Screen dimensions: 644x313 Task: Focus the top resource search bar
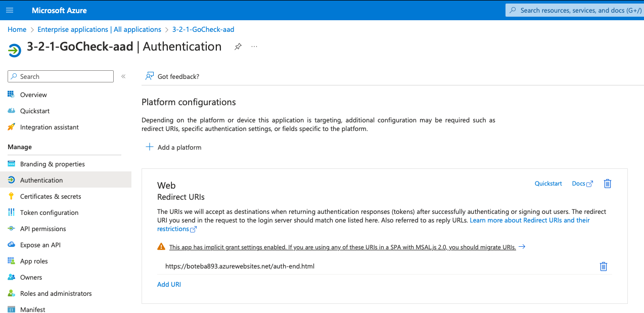point(575,10)
